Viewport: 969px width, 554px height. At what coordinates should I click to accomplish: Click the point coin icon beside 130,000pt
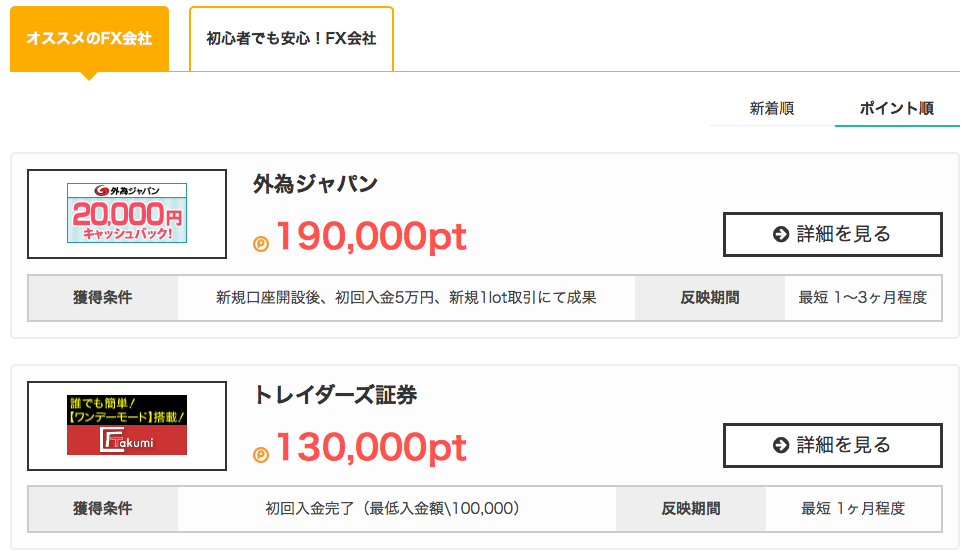(261, 455)
